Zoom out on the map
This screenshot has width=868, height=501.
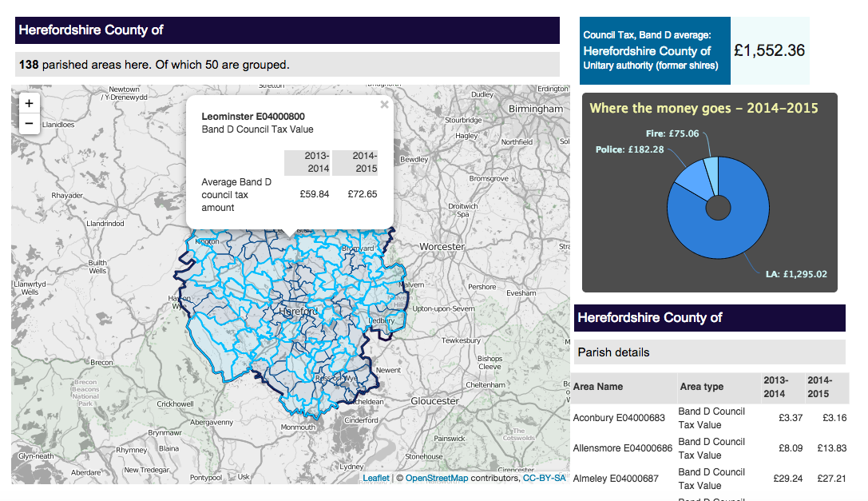pyautogui.click(x=30, y=123)
